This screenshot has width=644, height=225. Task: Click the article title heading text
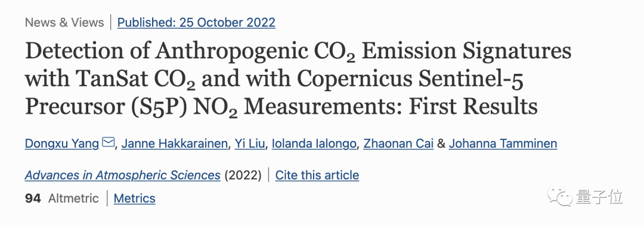click(298, 79)
